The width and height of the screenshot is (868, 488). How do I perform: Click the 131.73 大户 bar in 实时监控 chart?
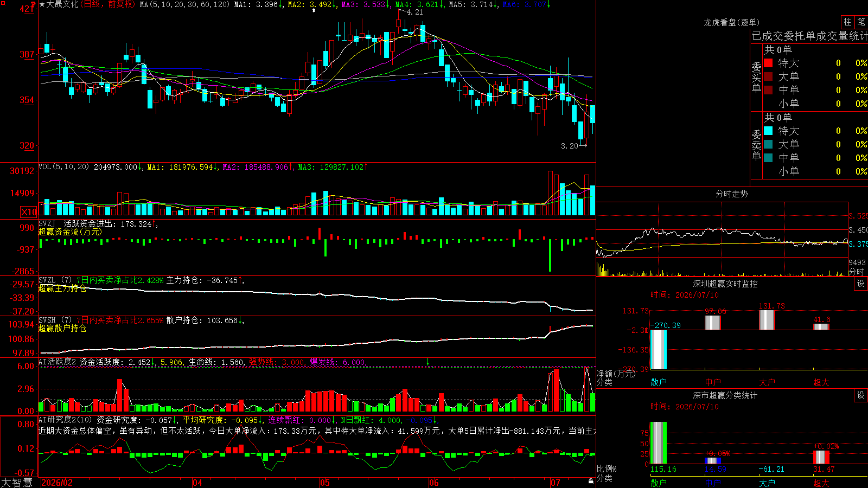(x=767, y=320)
